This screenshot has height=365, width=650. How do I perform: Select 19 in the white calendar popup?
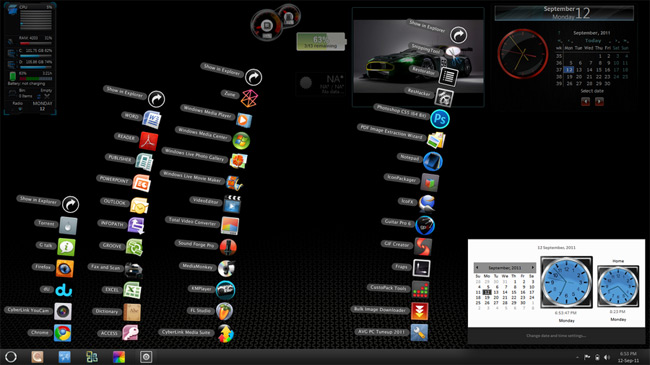click(487, 297)
